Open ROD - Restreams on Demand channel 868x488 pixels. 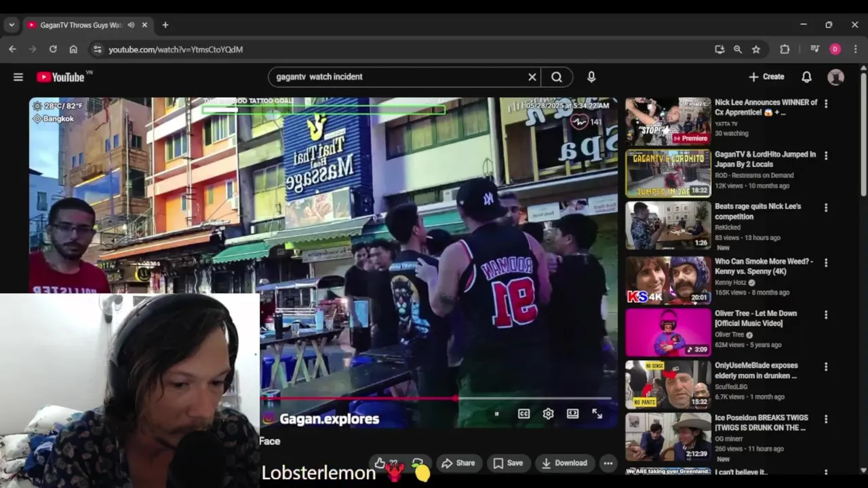click(754, 176)
